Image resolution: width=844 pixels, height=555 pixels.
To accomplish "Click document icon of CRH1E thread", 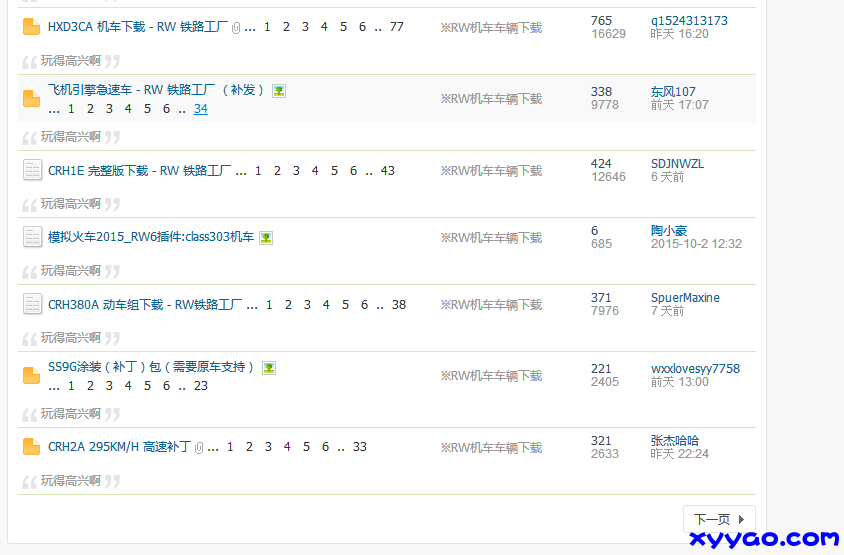I will pos(32,170).
